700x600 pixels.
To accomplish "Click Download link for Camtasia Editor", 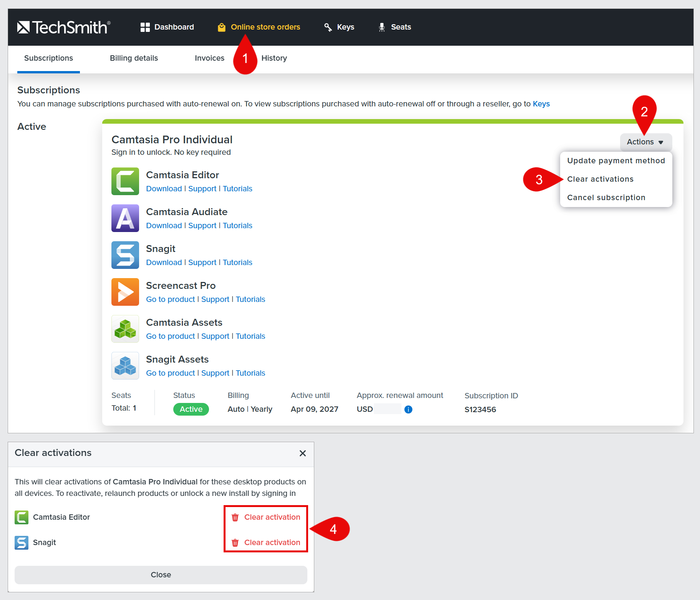I will tap(164, 189).
